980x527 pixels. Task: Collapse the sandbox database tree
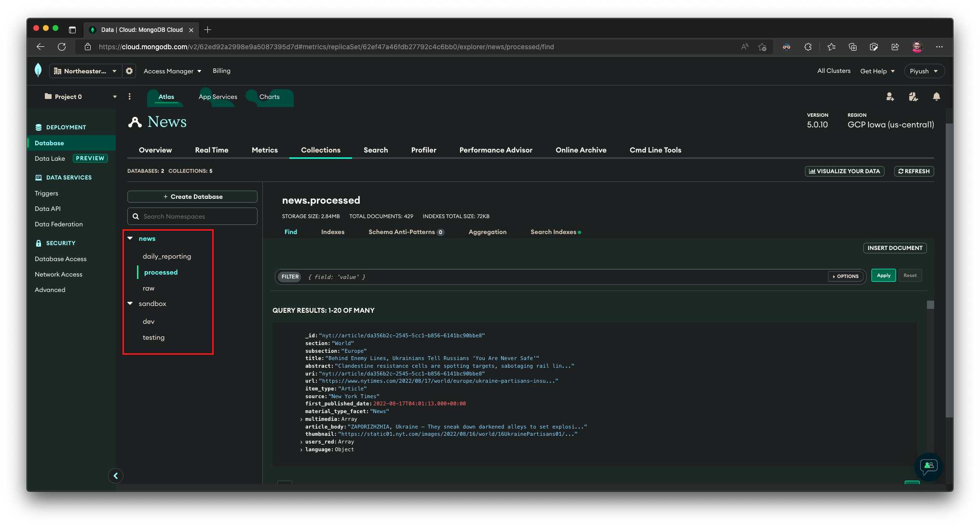(x=130, y=304)
